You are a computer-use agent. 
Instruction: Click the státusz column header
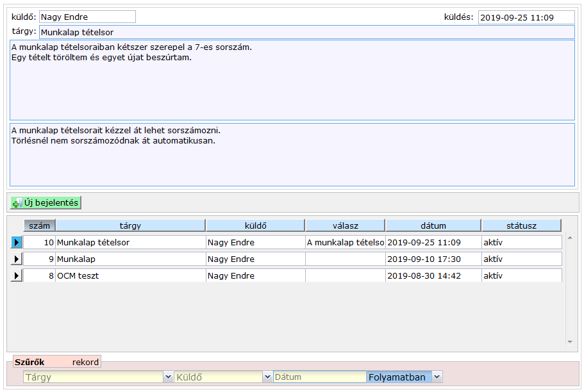click(x=521, y=225)
